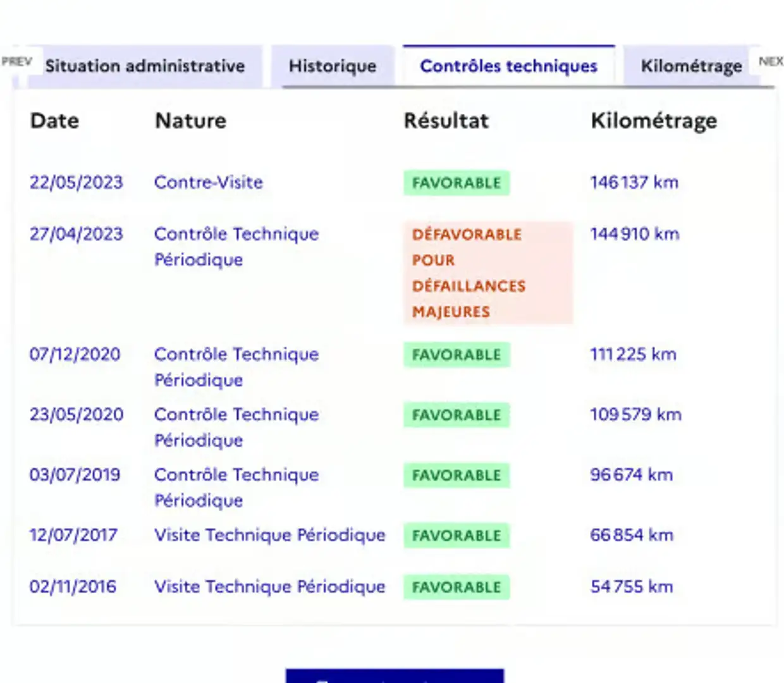The height and width of the screenshot is (683, 784).
Task: Click the Date column header
Action: pos(55,121)
